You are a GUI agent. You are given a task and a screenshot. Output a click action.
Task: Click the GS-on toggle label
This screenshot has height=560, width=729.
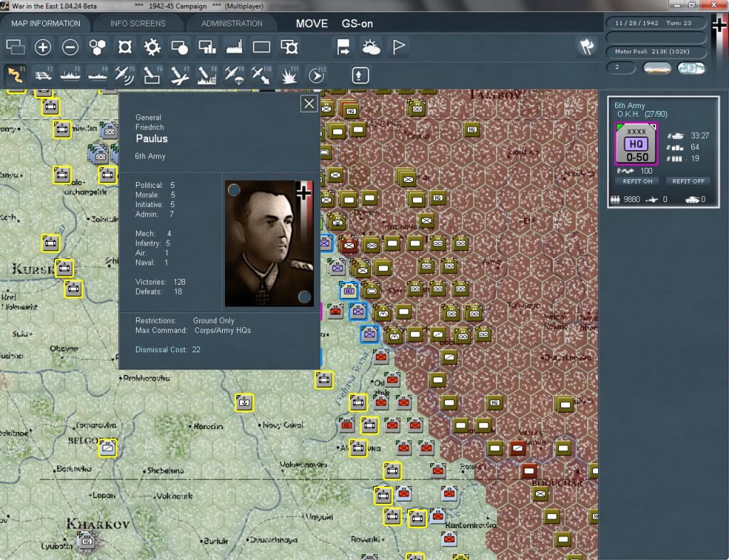(357, 23)
